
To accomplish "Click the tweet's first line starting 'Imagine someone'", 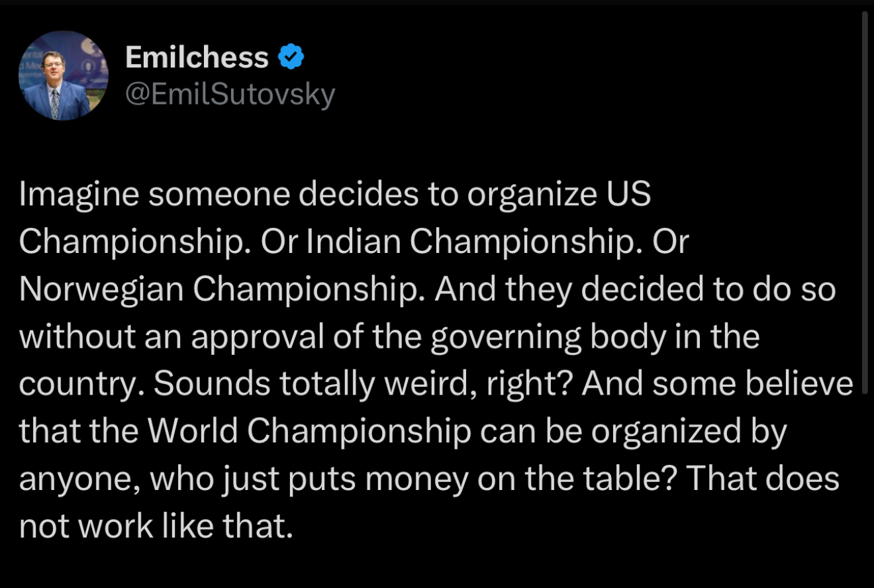I will click(x=334, y=195).
